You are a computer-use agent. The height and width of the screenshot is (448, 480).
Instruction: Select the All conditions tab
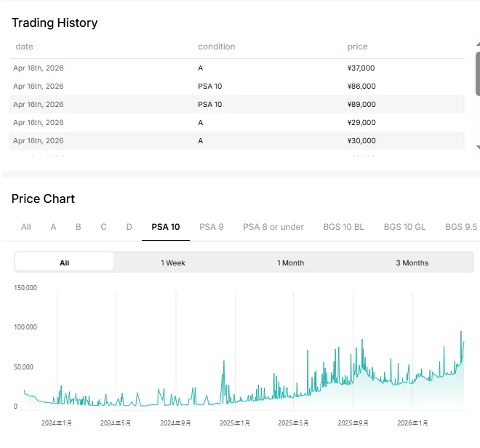pos(26,227)
